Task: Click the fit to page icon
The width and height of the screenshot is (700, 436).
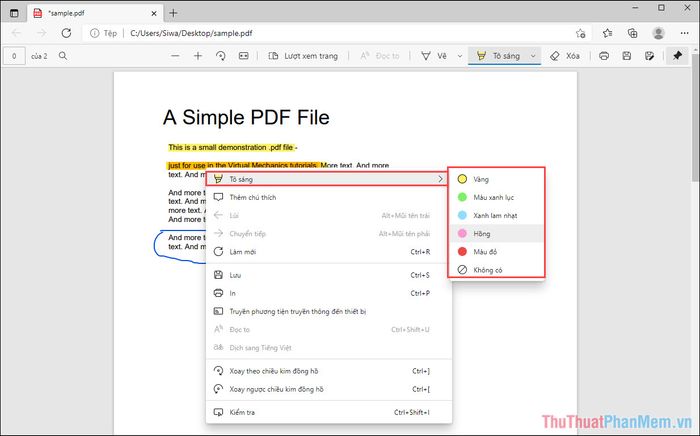Action: [x=243, y=56]
